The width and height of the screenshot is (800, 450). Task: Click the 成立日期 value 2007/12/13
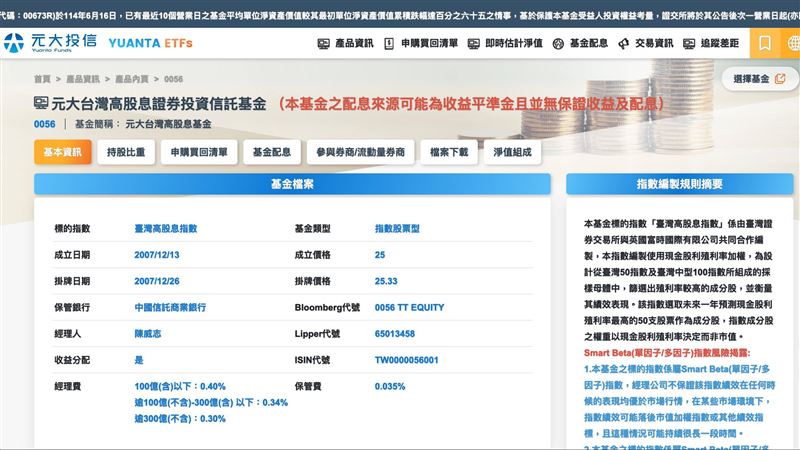coord(157,255)
